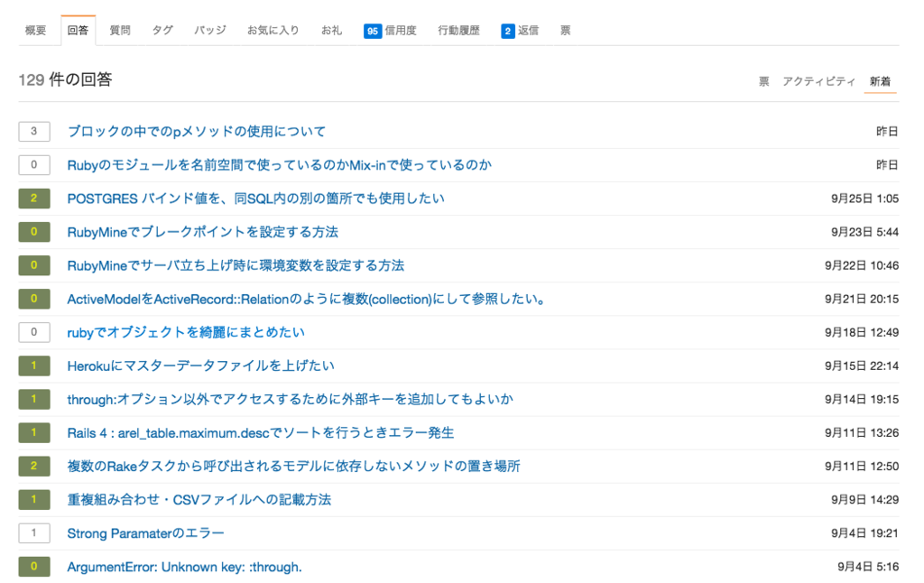
Task: Check the 信用度 tab showing 95
Action: (x=391, y=29)
